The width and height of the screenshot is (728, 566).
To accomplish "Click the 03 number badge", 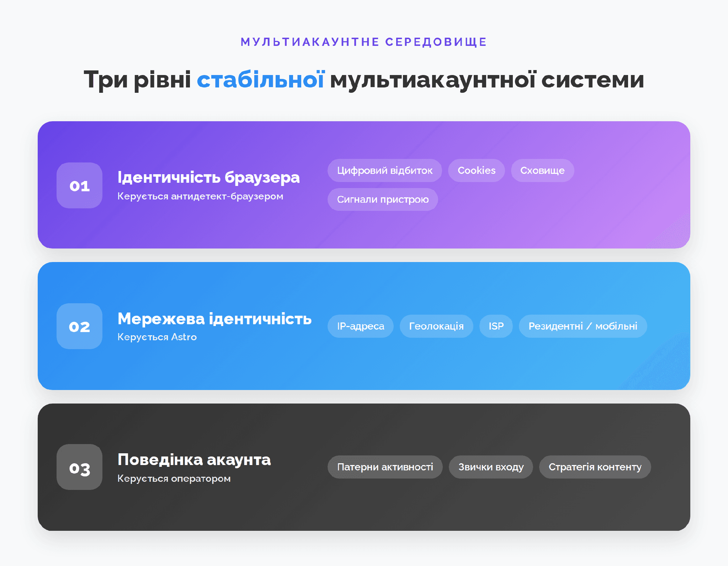I will point(79,467).
